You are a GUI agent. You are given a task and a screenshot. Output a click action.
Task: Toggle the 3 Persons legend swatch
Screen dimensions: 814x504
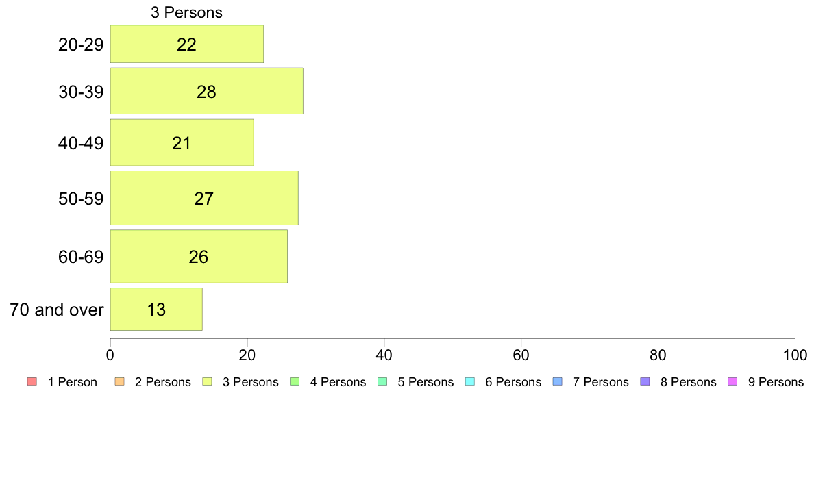click(x=207, y=381)
